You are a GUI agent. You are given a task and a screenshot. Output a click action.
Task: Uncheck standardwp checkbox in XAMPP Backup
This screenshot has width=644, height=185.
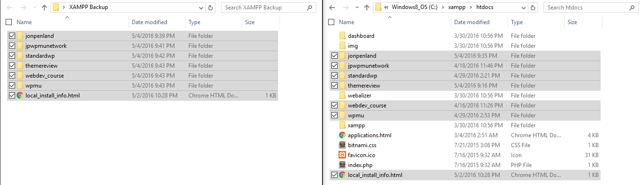pyautogui.click(x=12, y=56)
